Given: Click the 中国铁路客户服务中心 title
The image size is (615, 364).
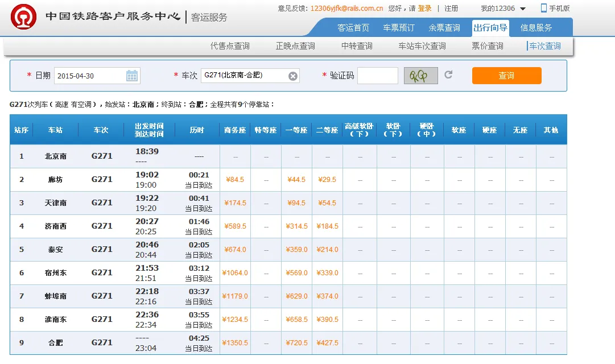Looking at the screenshot, I should click(x=113, y=16).
